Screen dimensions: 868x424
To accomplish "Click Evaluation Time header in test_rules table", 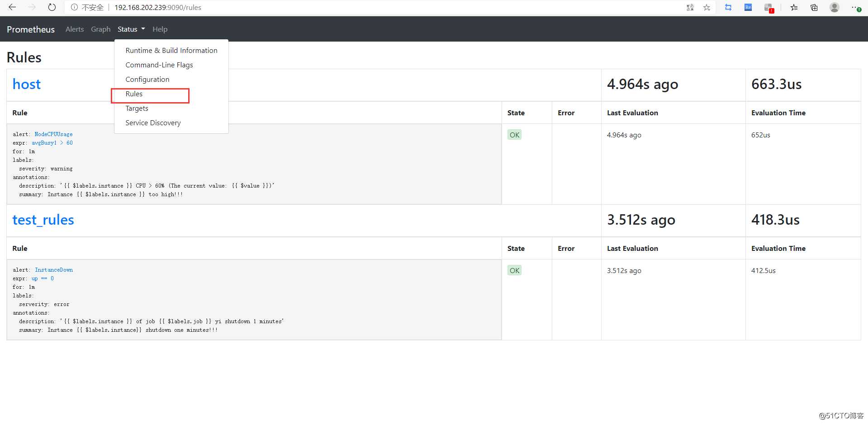I will 778,248.
